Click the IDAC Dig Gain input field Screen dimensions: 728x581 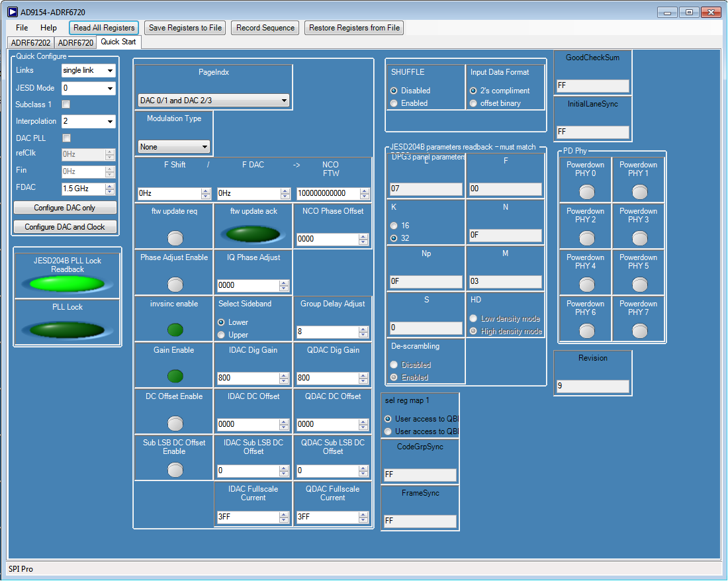[248, 378]
